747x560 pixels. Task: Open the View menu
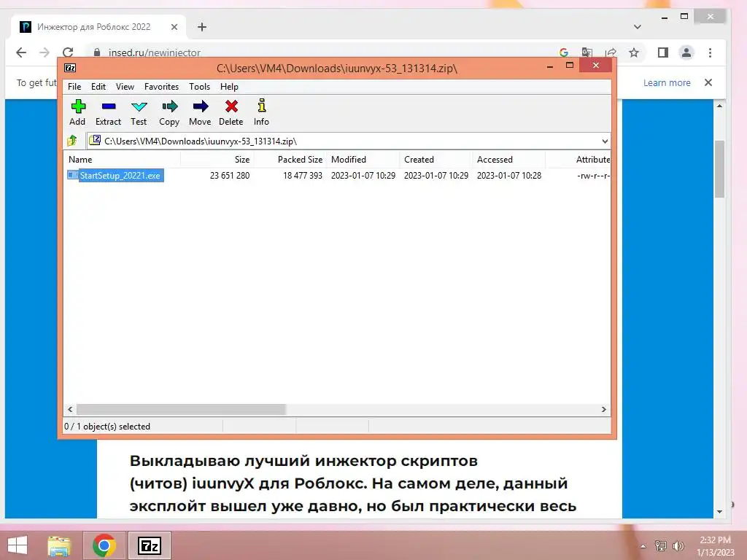(125, 86)
